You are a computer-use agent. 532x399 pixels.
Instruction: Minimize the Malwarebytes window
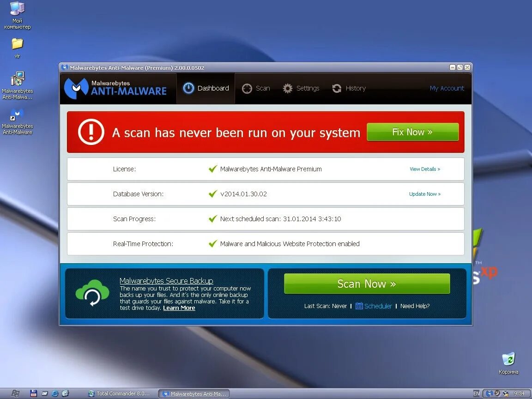(452, 67)
